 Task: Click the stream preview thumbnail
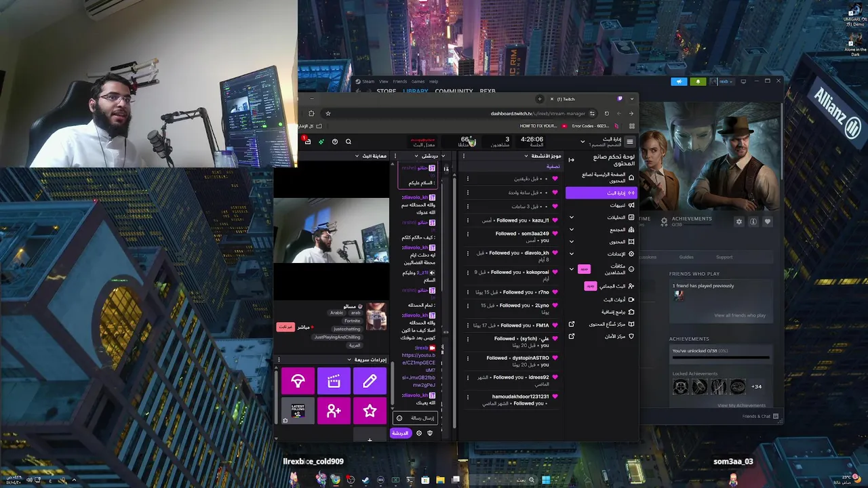pos(332,230)
